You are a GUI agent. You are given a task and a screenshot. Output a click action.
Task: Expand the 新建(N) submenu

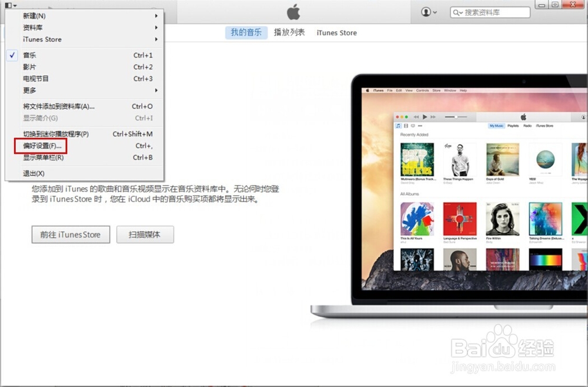pyautogui.click(x=85, y=16)
